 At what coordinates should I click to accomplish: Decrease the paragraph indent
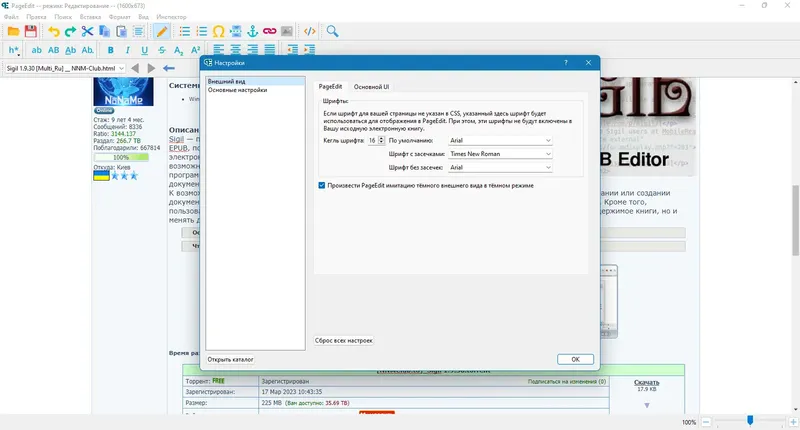tap(293, 50)
